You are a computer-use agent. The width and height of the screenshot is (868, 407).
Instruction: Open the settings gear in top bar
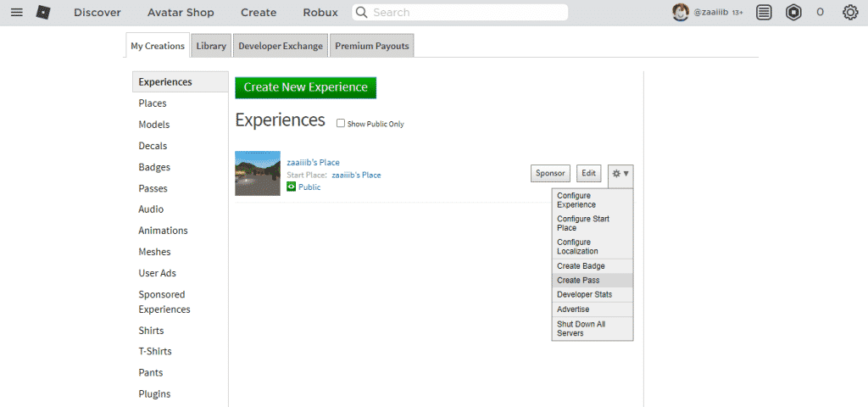pos(850,12)
